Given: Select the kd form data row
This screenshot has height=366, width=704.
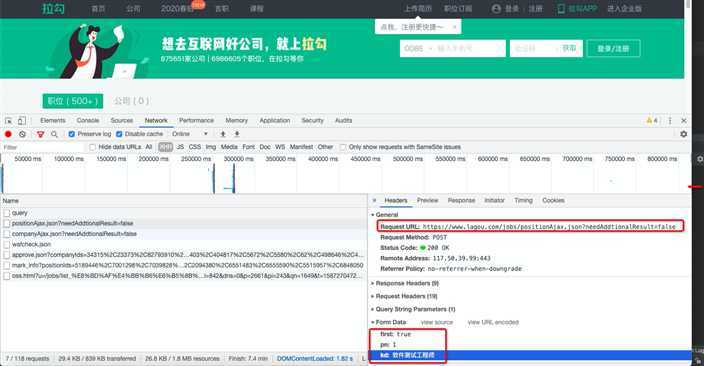Looking at the screenshot, I should (530, 355).
